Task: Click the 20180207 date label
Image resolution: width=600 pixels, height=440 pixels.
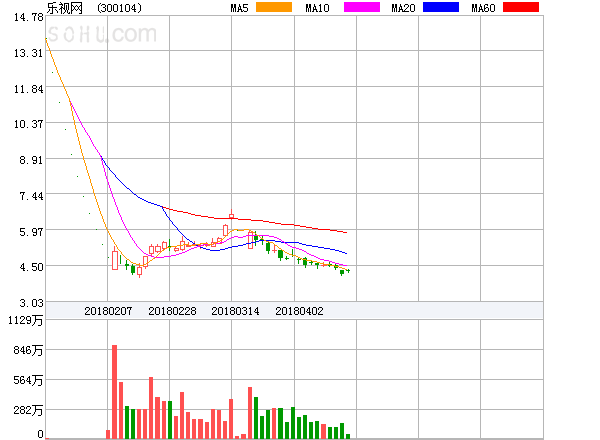Action: pos(108,311)
